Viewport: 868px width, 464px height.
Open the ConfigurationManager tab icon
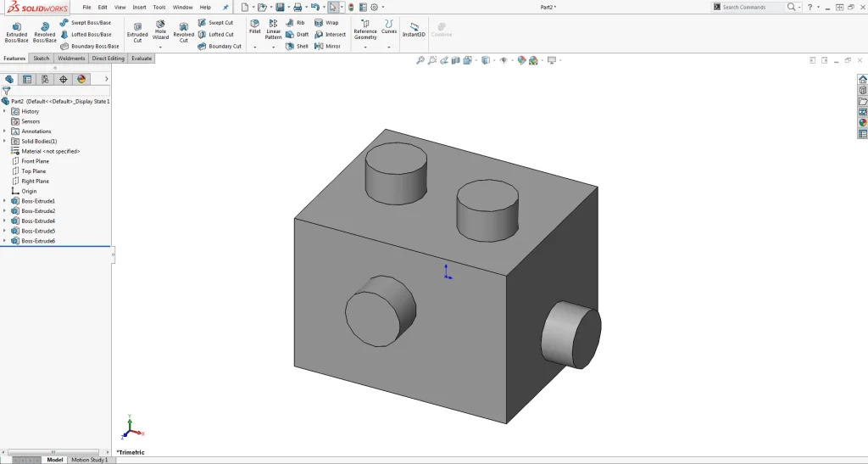[45, 79]
